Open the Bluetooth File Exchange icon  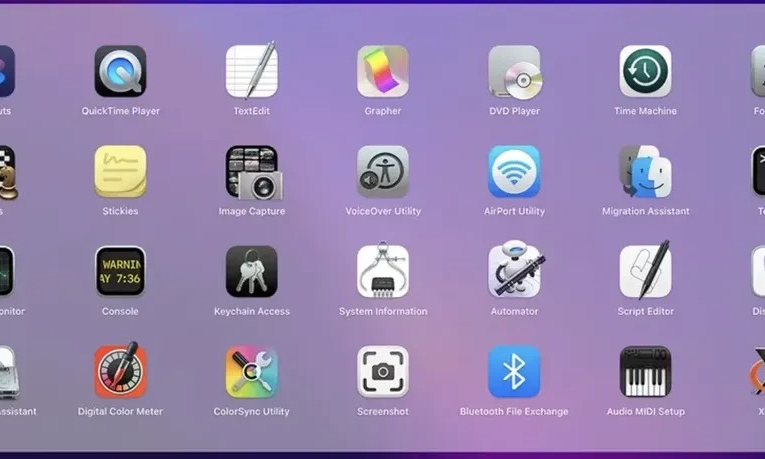514,371
